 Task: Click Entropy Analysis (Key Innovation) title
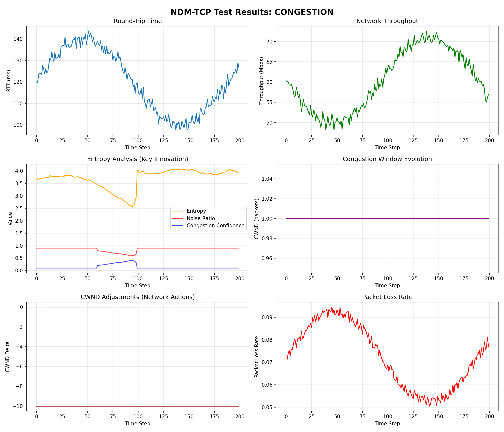(138, 159)
